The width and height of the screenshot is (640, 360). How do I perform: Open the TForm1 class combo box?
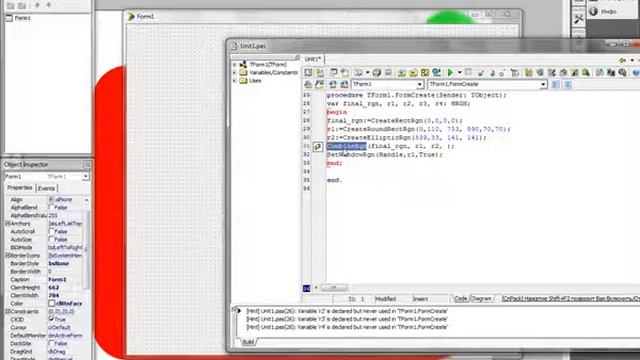pyautogui.click(x=419, y=84)
